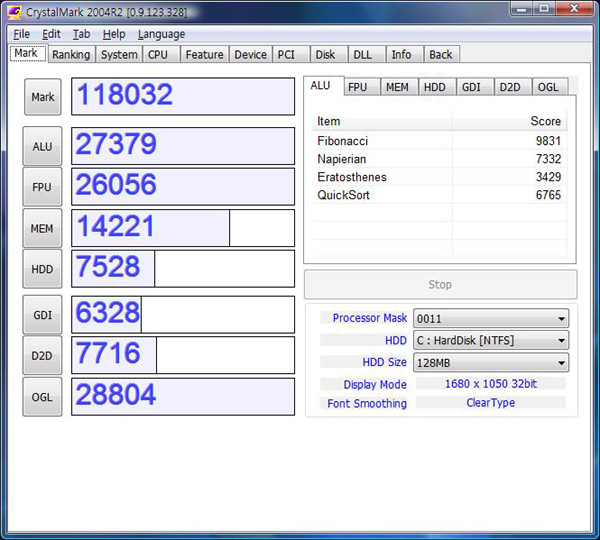The image size is (600, 540).
Task: Select the Fibonacci result row
Action: click(439, 141)
